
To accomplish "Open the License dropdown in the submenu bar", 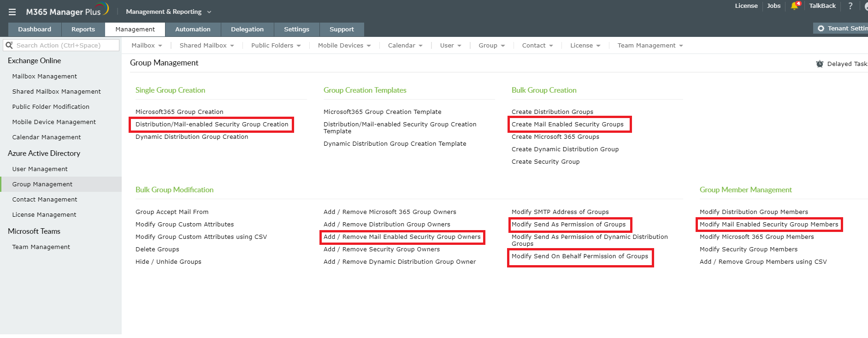I will coord(585,45).
